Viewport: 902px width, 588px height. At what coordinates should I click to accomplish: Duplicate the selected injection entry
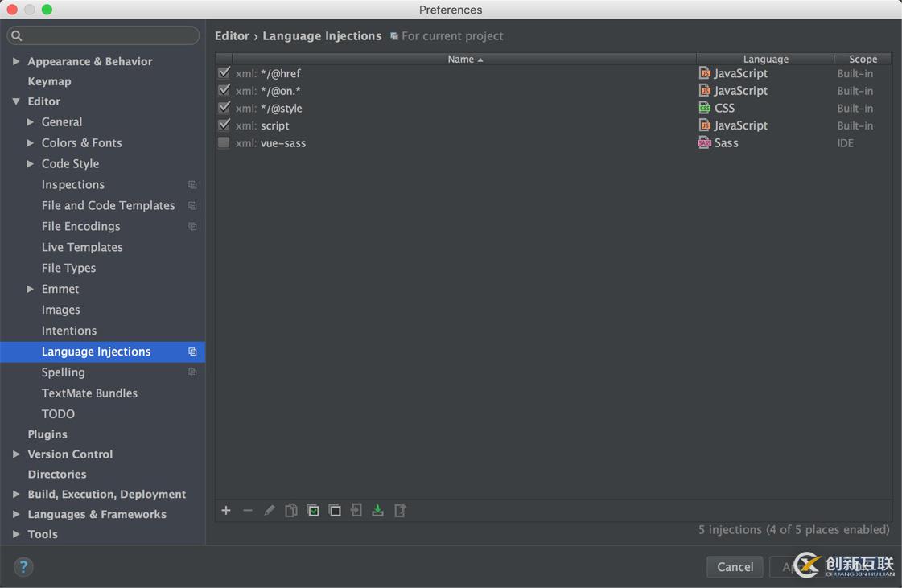291,510
